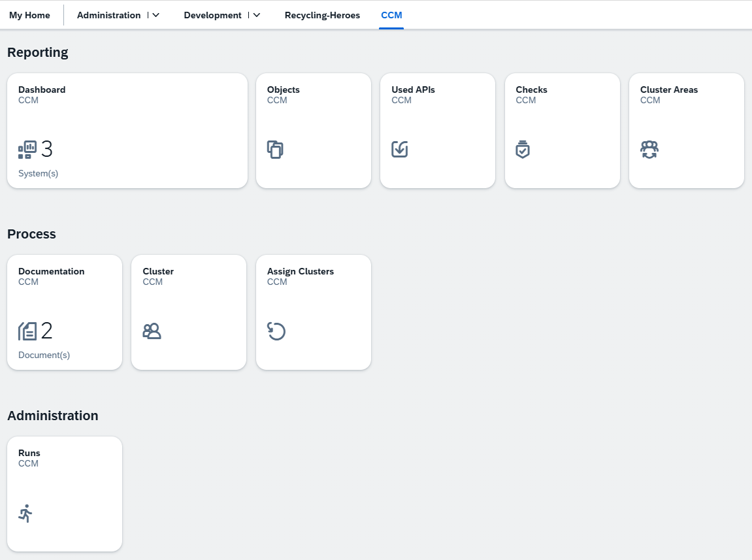This screenshot has height=560, width=752.
Task: Open the Documentation tile title
Action: [x=52, y=271]
